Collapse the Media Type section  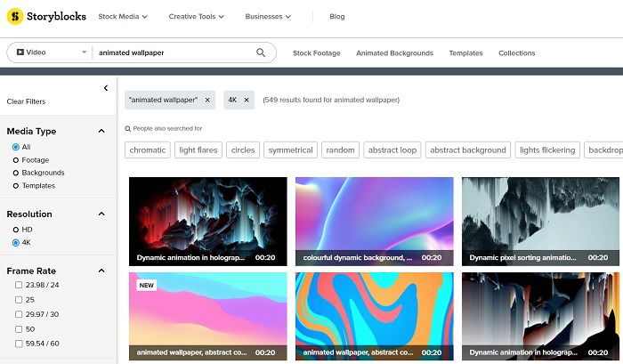(x=101, y=131)
